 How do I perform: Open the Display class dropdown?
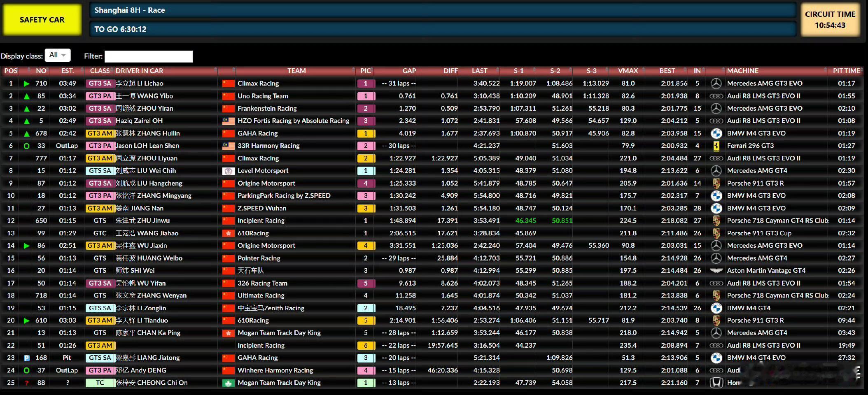[x=58, y=55]
